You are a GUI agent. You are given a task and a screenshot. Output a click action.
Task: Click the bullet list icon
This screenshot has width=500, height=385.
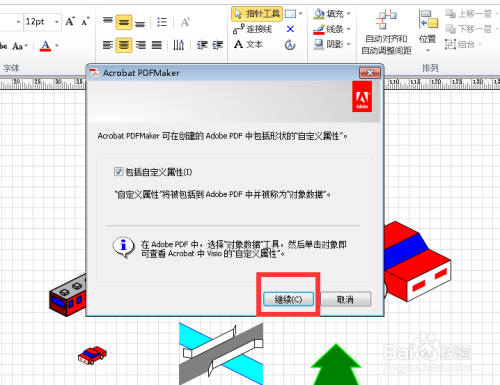[x=162, y=22]
